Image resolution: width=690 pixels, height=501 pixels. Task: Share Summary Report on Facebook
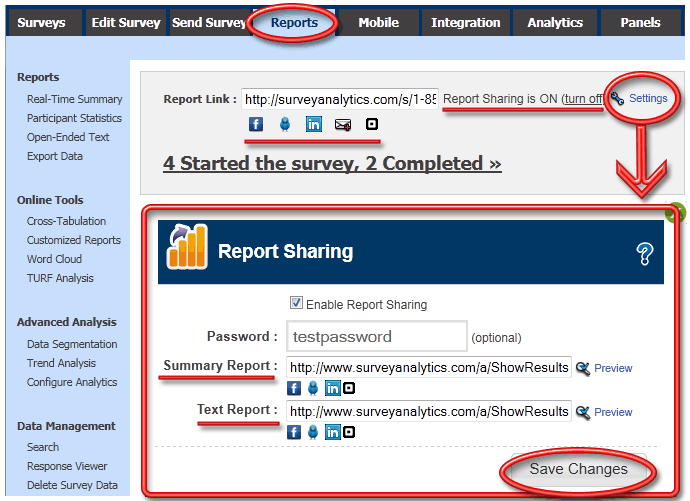(x=294, y=388)
